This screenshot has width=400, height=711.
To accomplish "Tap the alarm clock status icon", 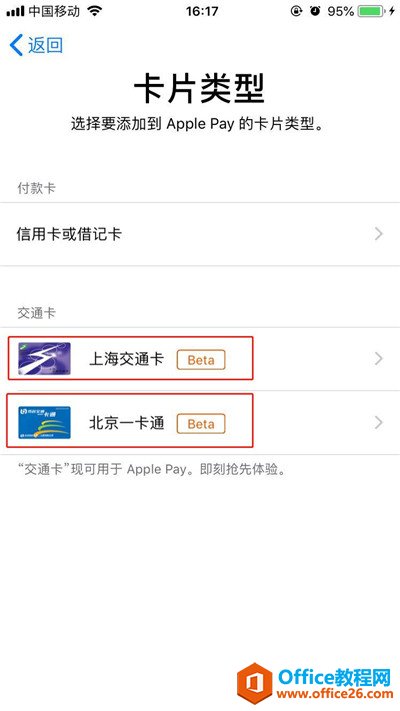I will point(315,11).
